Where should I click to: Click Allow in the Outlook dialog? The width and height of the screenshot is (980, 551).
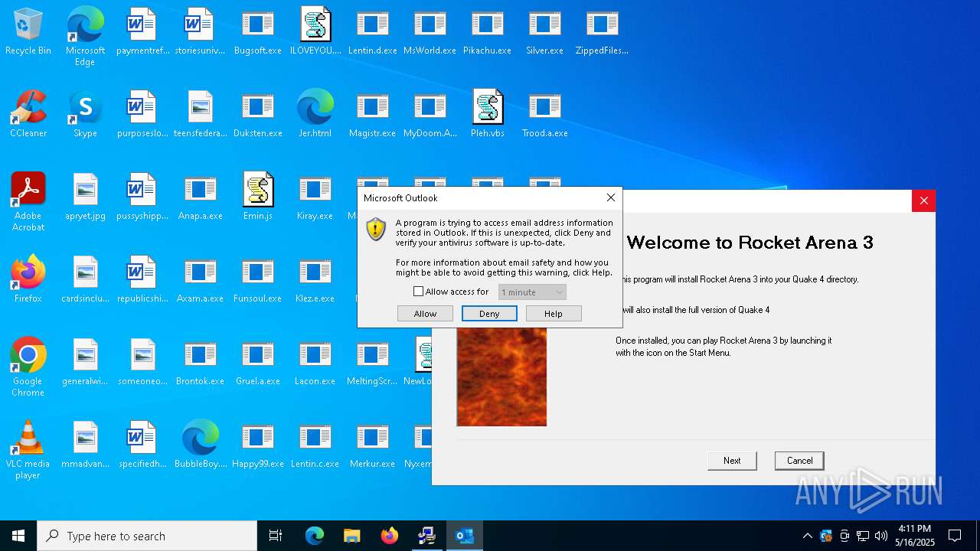(x=425, y=314)
